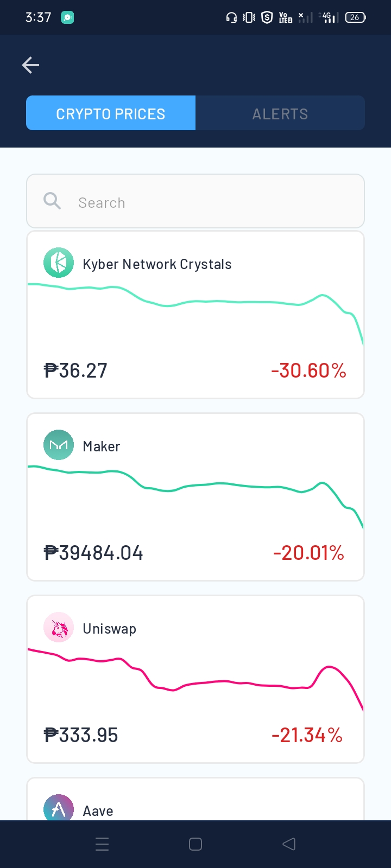Click the Kyber -30.60% change value
Screen dimensions: 391x868
point(308,371)
